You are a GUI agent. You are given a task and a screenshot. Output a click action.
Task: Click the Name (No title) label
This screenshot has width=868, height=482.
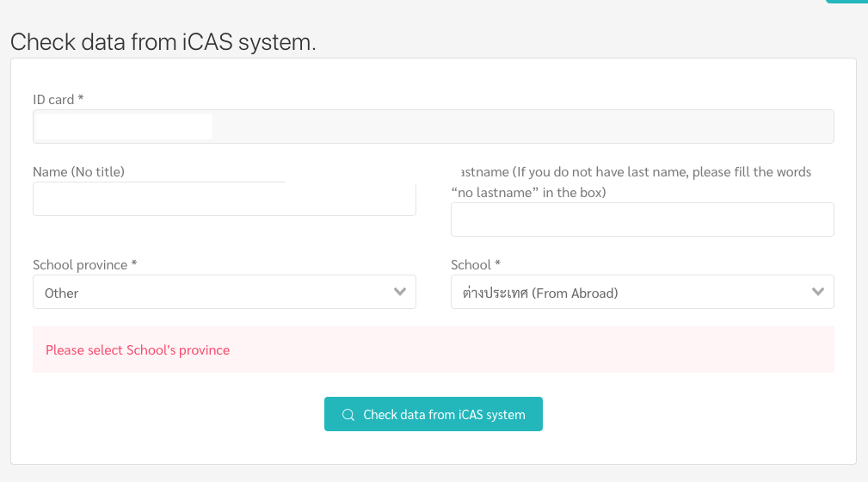coord(78,172)
